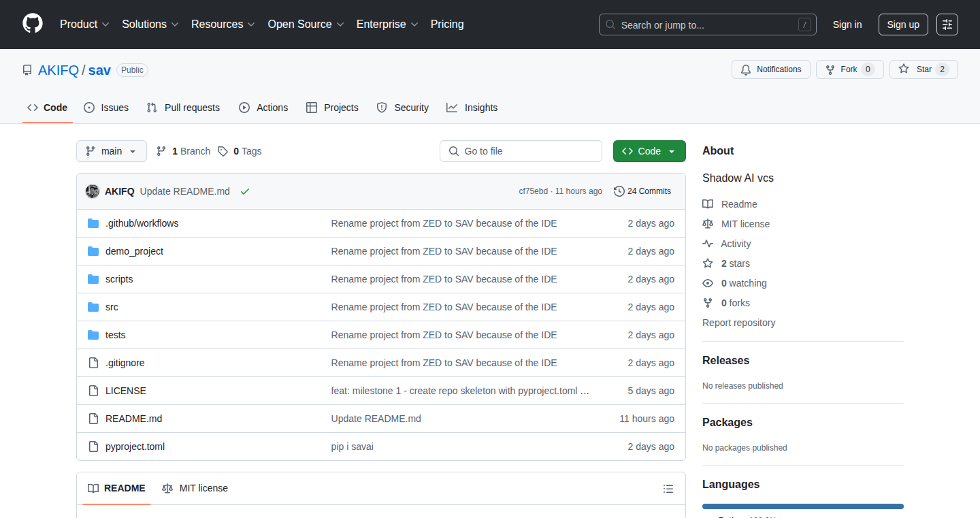
Task: Expand the Solutions menu
Action: (x=150, y=25)
